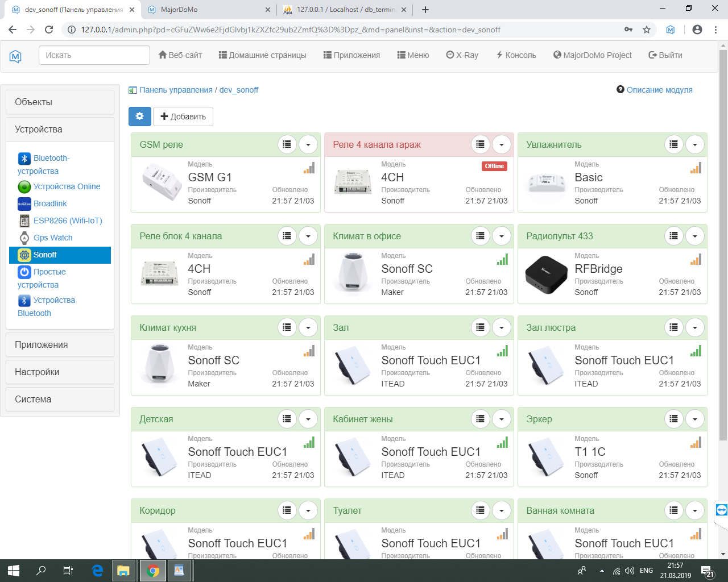Open the Меню navigation item
The image size is (728, 582).
413,55
